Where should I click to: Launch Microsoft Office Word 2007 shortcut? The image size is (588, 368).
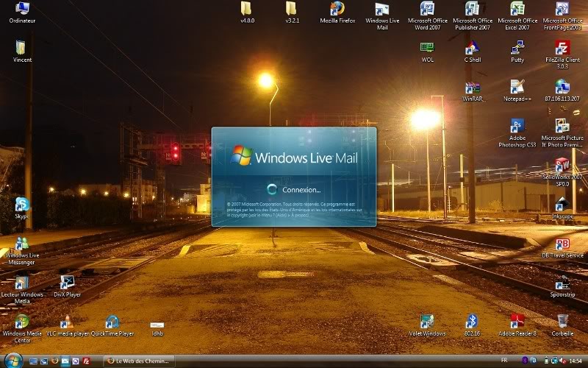pos(427,15)
